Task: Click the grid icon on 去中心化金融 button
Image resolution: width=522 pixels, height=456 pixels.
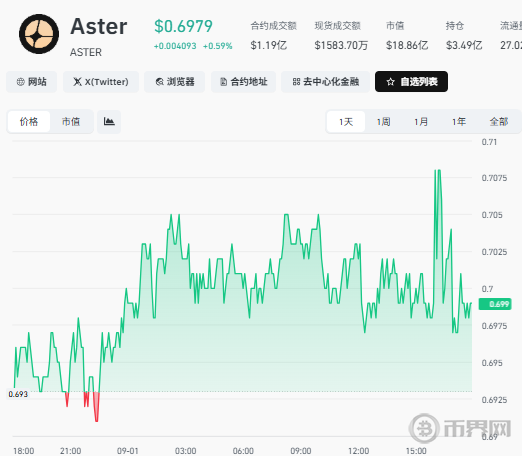Action: (296, 82)
